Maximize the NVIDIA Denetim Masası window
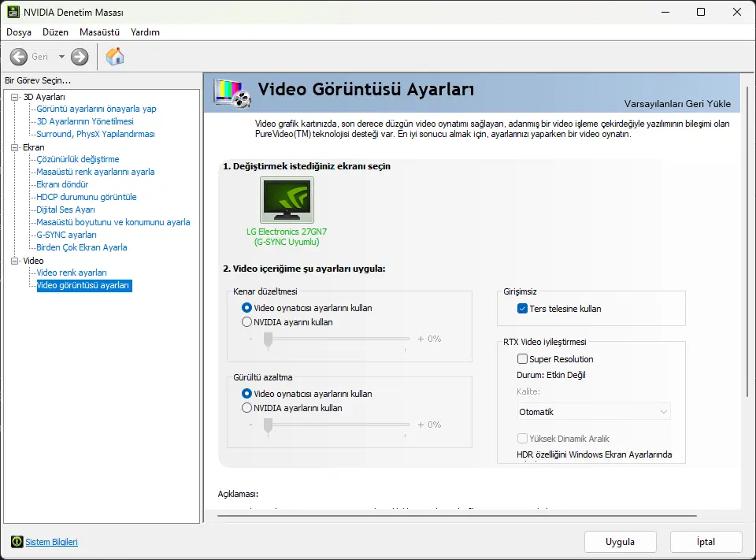756x560 pixels. (701, 12)
